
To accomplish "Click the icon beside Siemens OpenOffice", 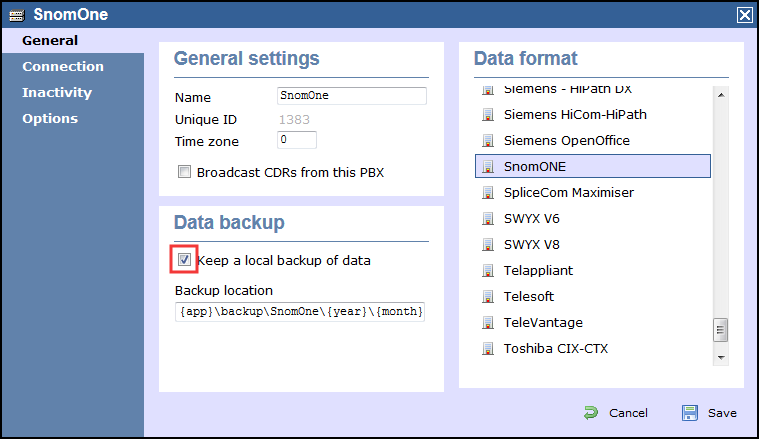I will [489, 141].
